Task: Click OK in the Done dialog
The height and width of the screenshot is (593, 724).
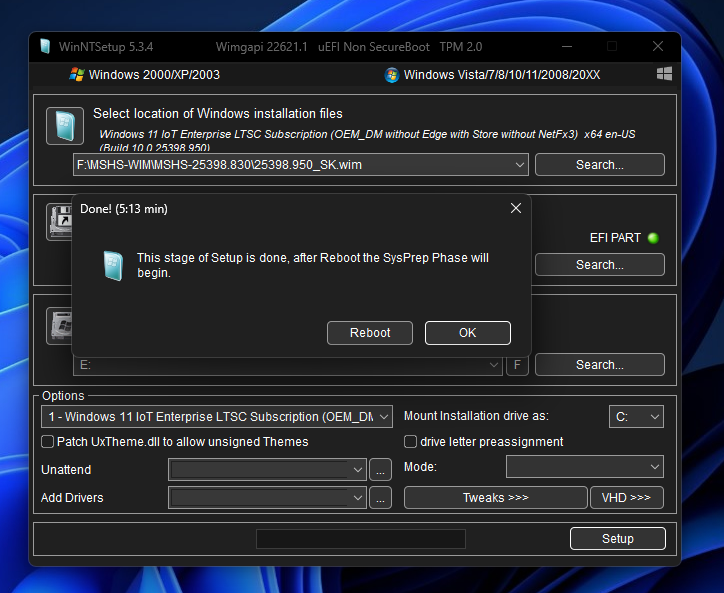Action: pyautogui.click(x=468, y=333)
